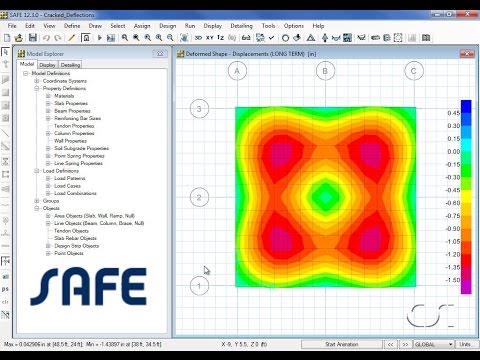Expand the Materials node
This screenshot has height=360, width=480.
(x=48, y=96)
